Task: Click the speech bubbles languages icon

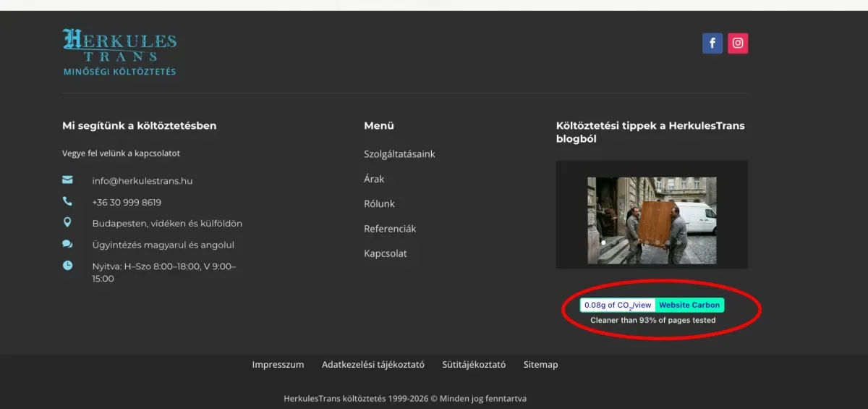Action: pyautogui.click(x=67, y=244)
